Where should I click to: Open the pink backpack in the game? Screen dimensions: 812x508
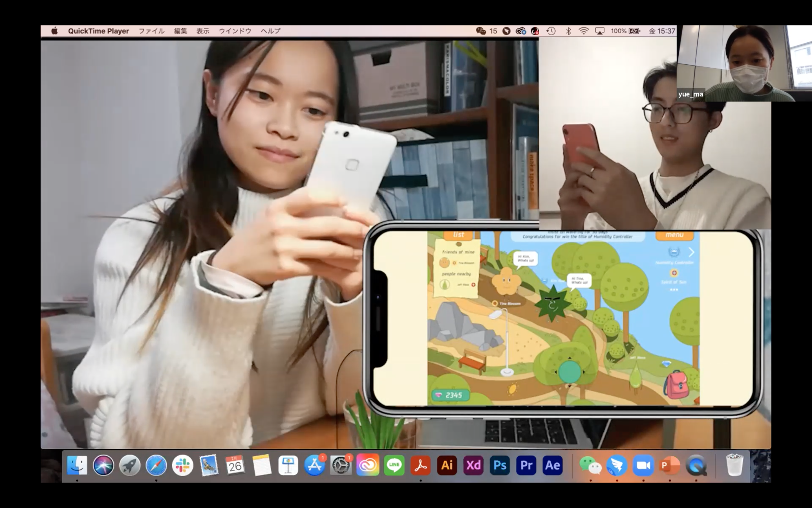point(676,385)
